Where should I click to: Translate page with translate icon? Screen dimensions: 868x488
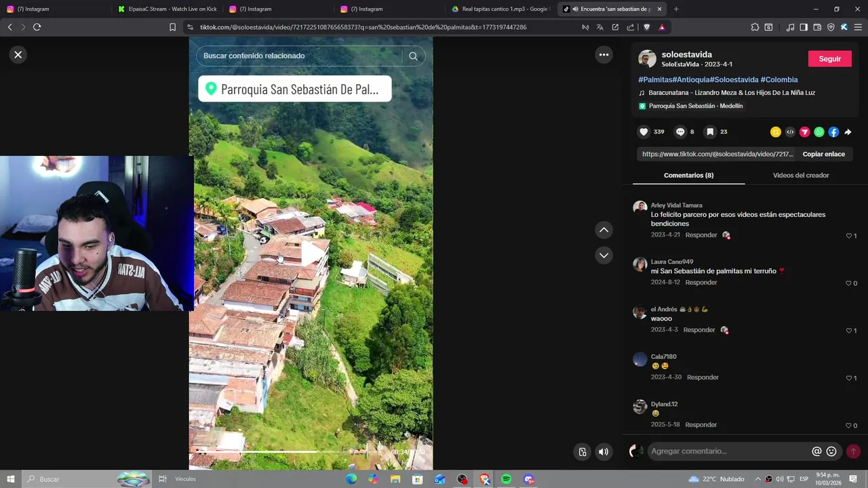(600, 27)
